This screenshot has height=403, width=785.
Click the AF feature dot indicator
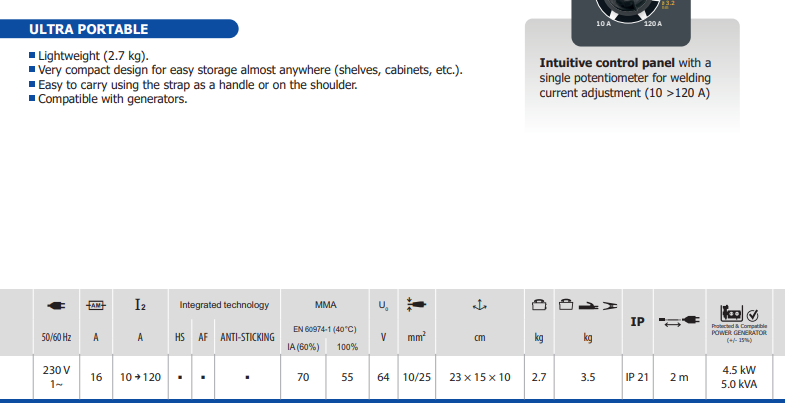tap(202, 378)
